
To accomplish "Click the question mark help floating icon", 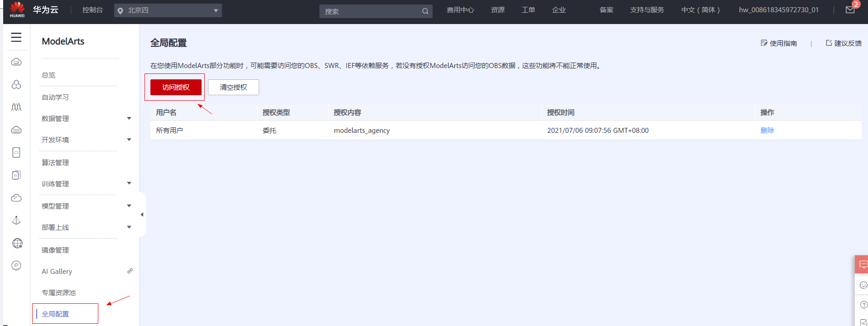I will pos(863,305).
